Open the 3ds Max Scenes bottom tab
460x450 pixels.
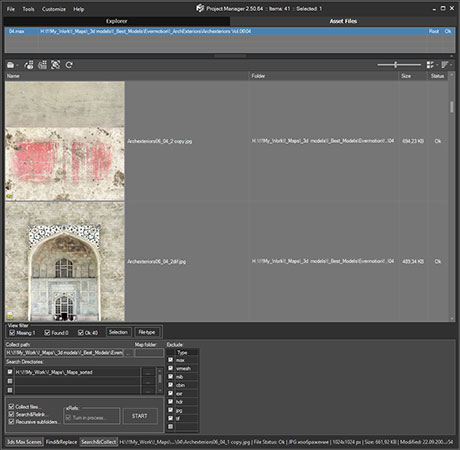tap(24, 442)
